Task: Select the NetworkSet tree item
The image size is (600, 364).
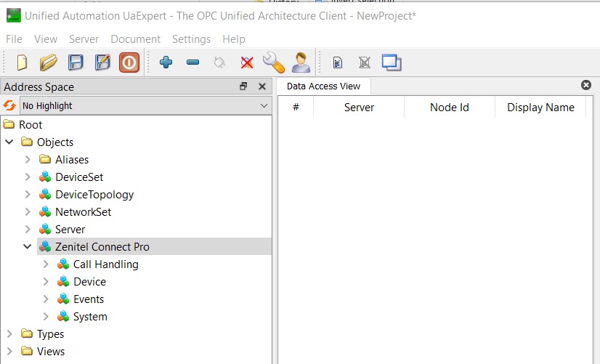Action: tap(83, 212)
